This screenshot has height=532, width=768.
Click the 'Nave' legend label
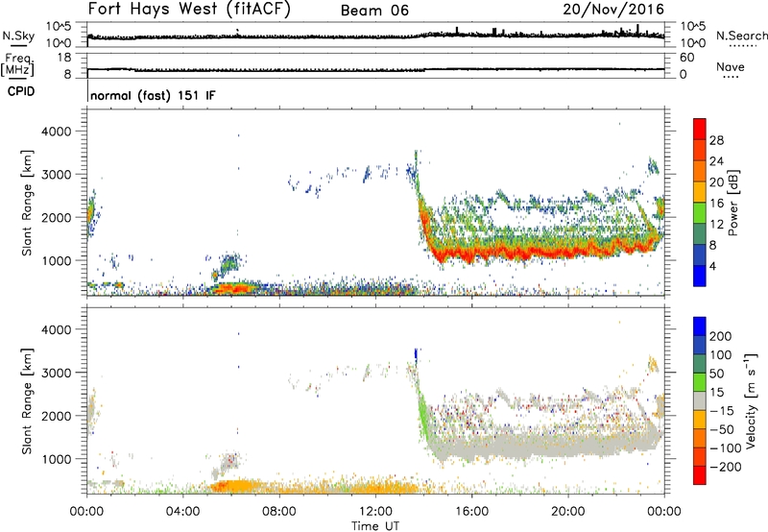731,66
